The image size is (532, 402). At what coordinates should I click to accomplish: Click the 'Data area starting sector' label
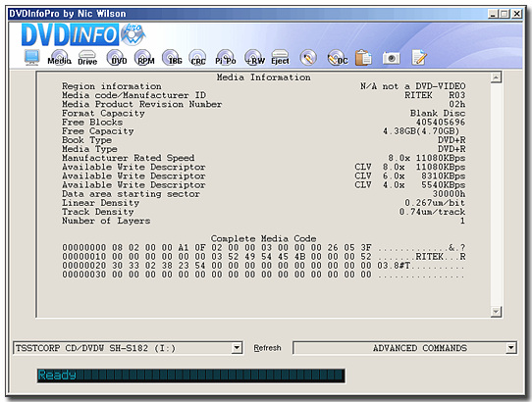click(x=131, y=194)
